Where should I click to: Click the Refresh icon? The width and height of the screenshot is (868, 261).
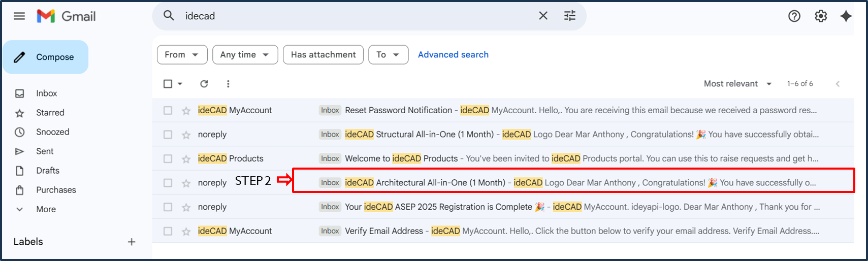pyautogui.click(x=204, y=84)
